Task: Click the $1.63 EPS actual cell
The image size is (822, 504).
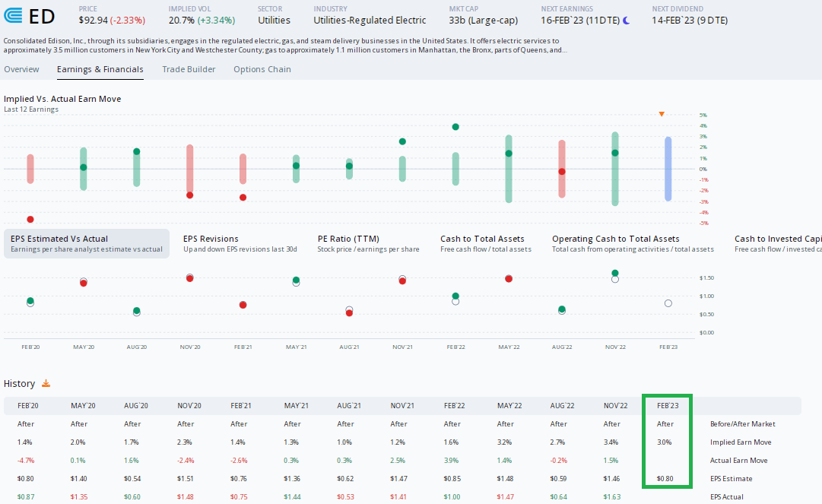Action: (x=612, y=496)
